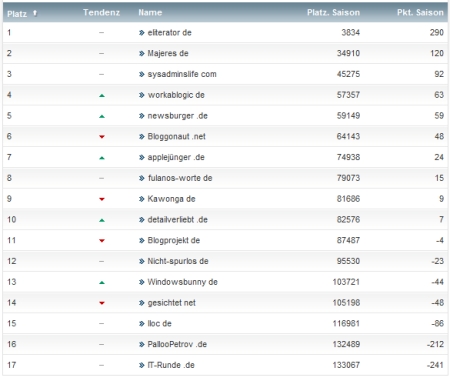Open the fulanos-worte de link
This screenshot has width=450, height=381.
(180, 178)
